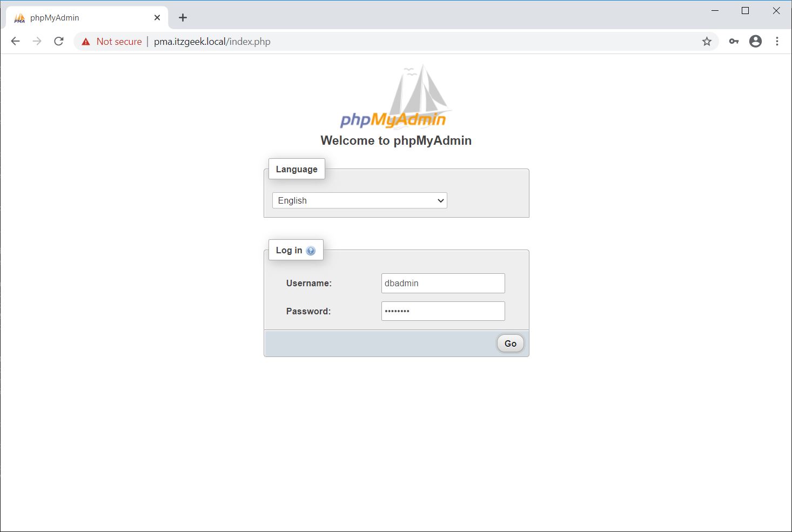This screenshot has height=532, width=792.
Task: Close the phpMyAdmin tab
Action: [x=157, y=17]
